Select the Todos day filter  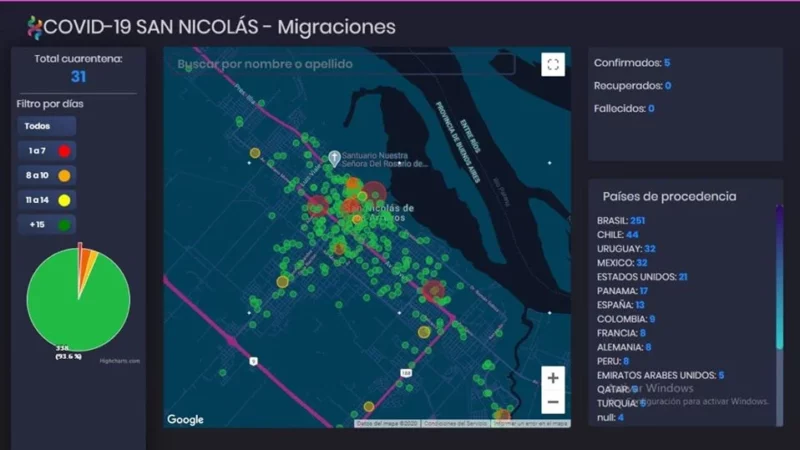tap(46, 126)
